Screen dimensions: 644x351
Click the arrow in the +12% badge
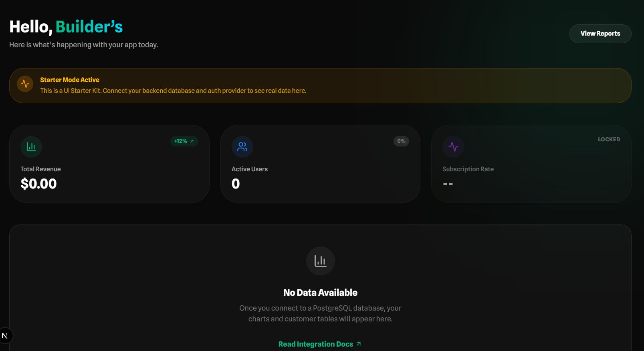click(x=192, y=141)
